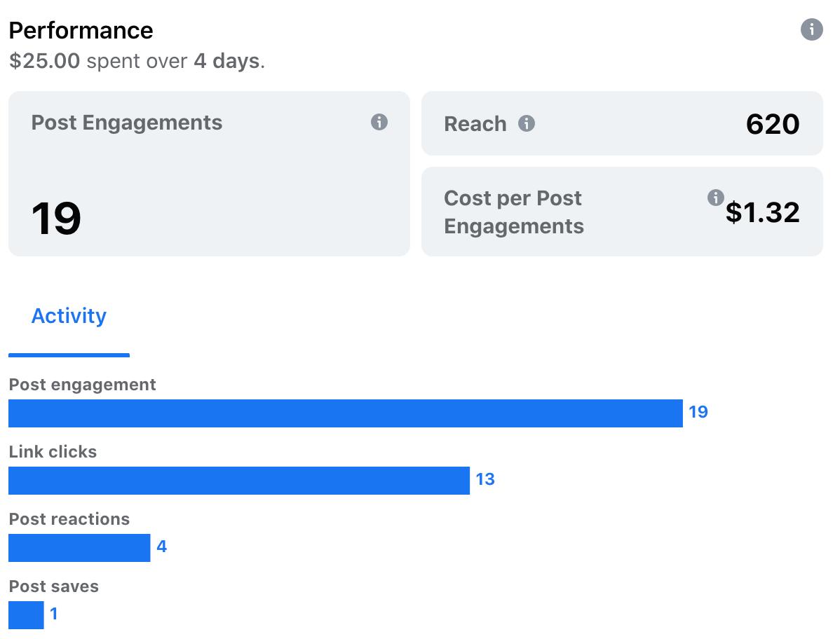840x639 pixels.
Task: Click the Cost per Post Engagements info icon
Action: pyautogui.click(x=716, y=198)
